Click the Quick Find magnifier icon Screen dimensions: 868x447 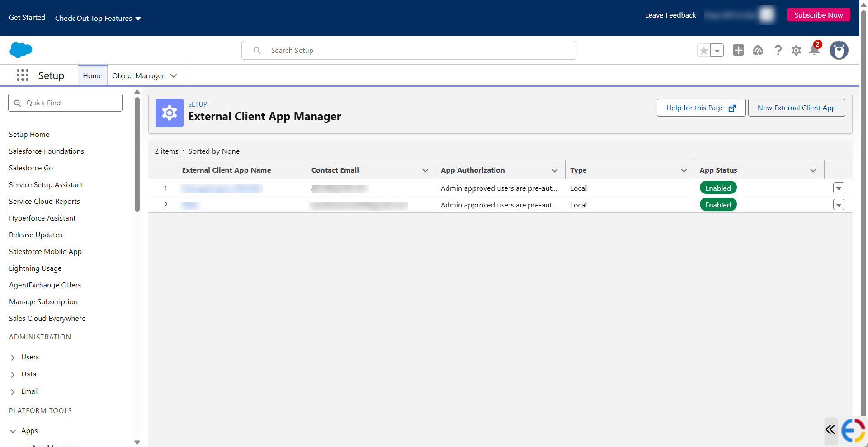pyautogui.click(x=18, y=103)
